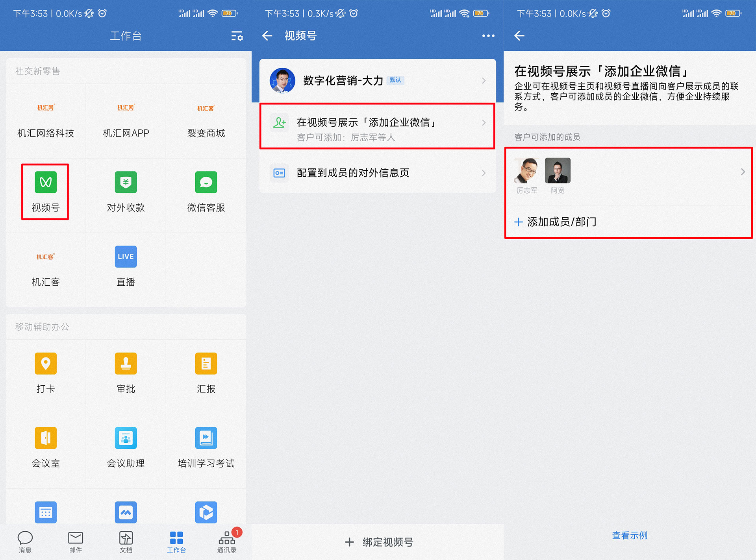Open 培训学习考试 icon
Screen dimensions: 756x560
pos(206,438)
